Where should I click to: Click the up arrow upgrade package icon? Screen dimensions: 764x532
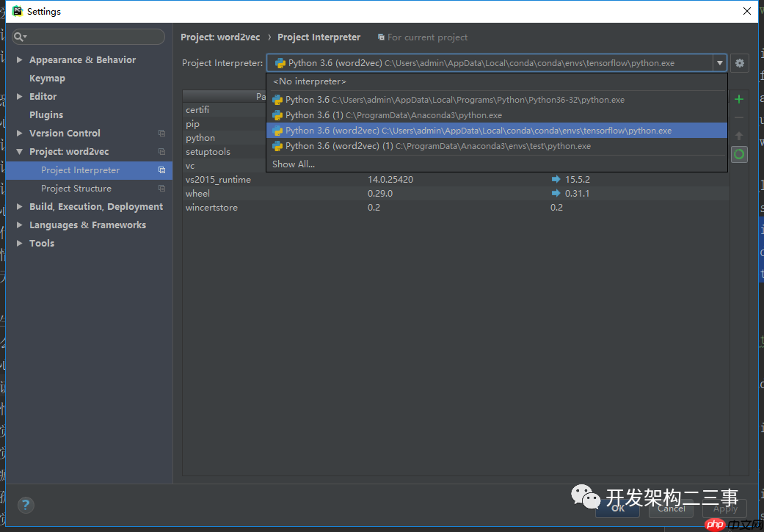tap(739, 136)
